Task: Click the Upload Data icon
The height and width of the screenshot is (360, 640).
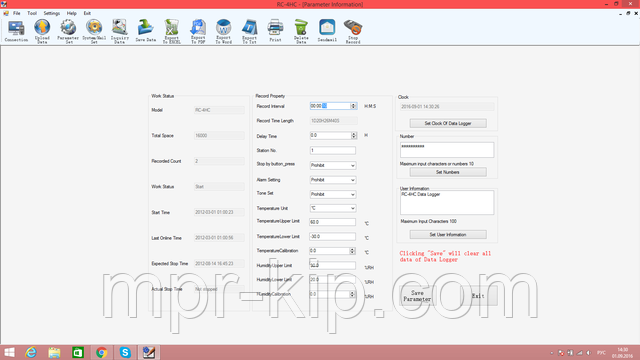Action: [42, 31]
